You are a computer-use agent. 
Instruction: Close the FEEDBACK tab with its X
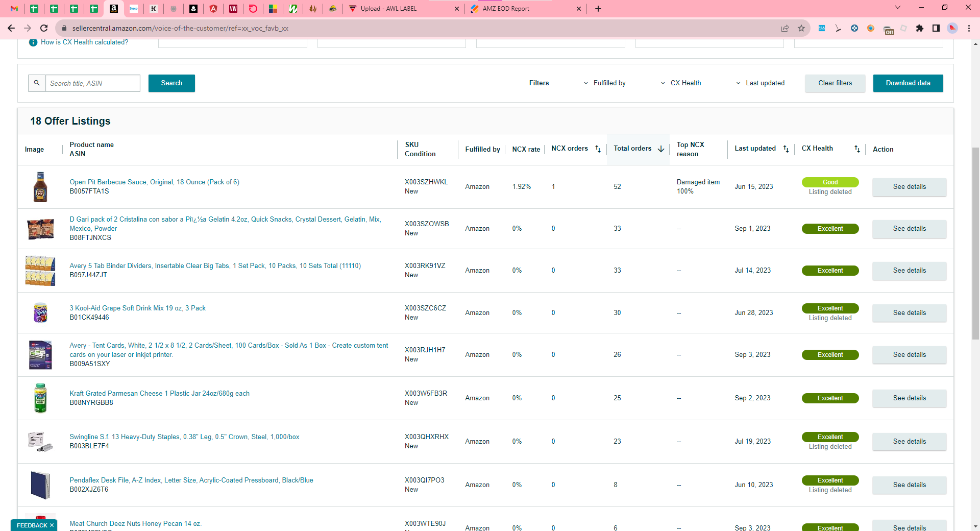click(x=52, y=525)
